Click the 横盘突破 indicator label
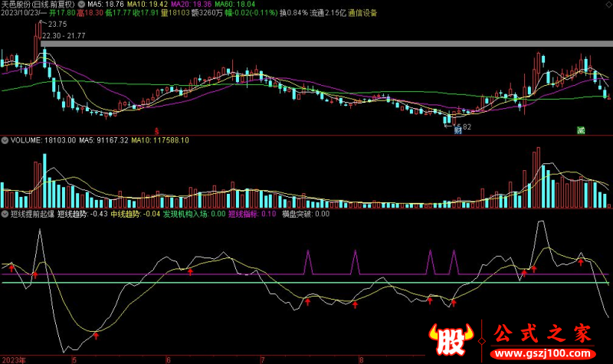Image resolution: width=613 pixels, height=364 pixels. pos(295,215)
